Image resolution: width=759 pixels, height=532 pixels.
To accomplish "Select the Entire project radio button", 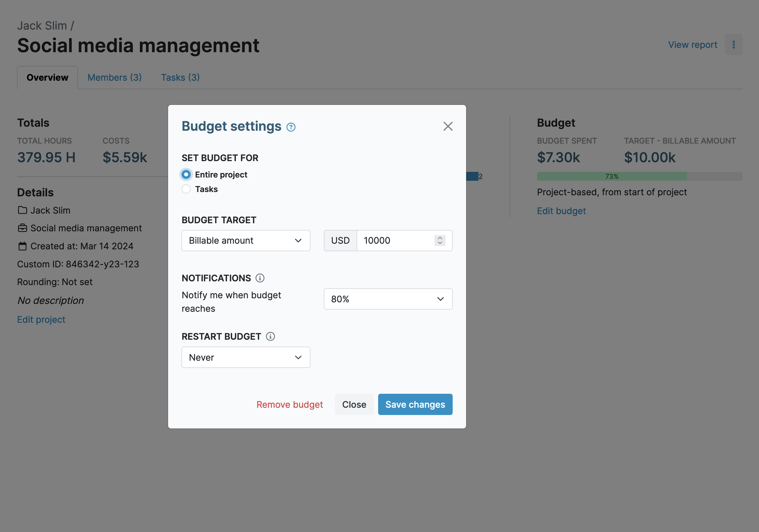I will [186, 174].
